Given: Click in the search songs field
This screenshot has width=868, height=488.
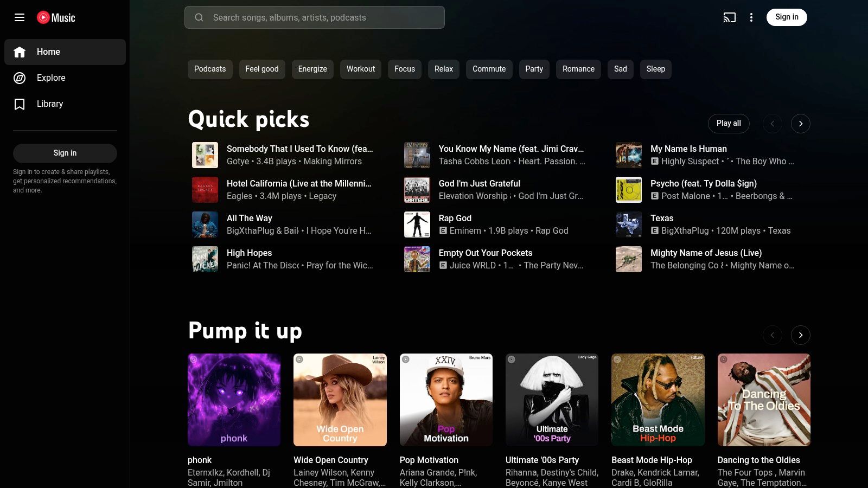Looking at the screenshot, I should point(315,17).
